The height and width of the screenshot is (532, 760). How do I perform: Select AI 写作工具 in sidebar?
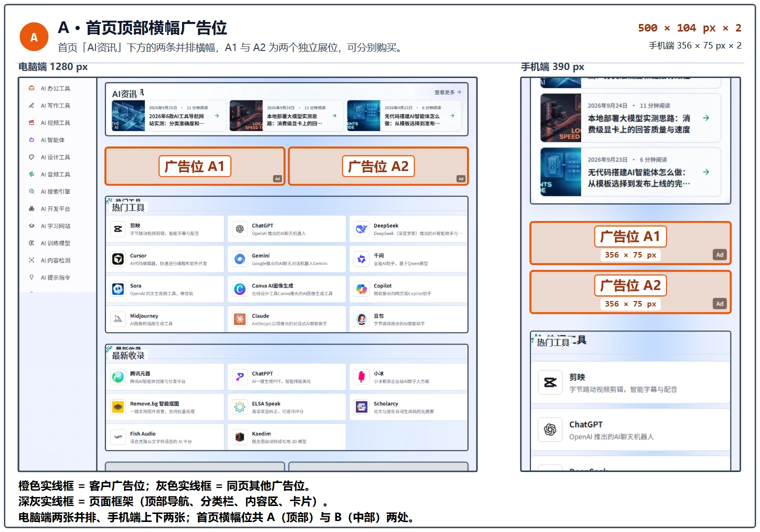[x=49, y=105]
